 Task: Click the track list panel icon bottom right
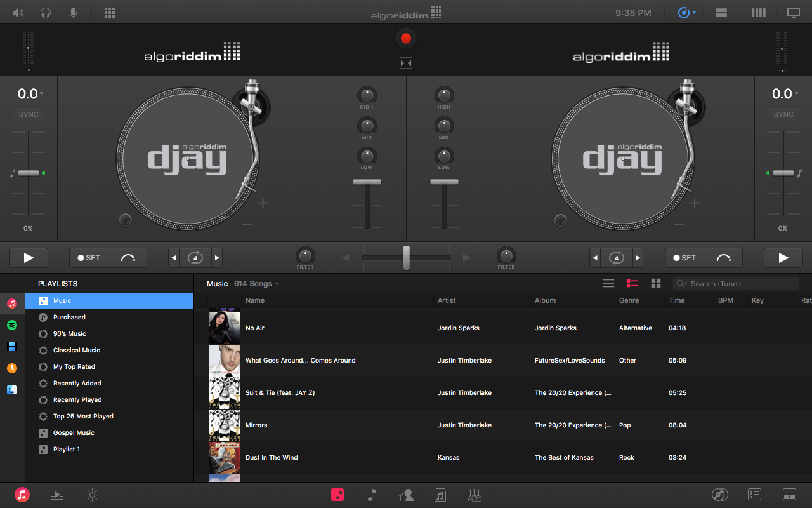754,495
